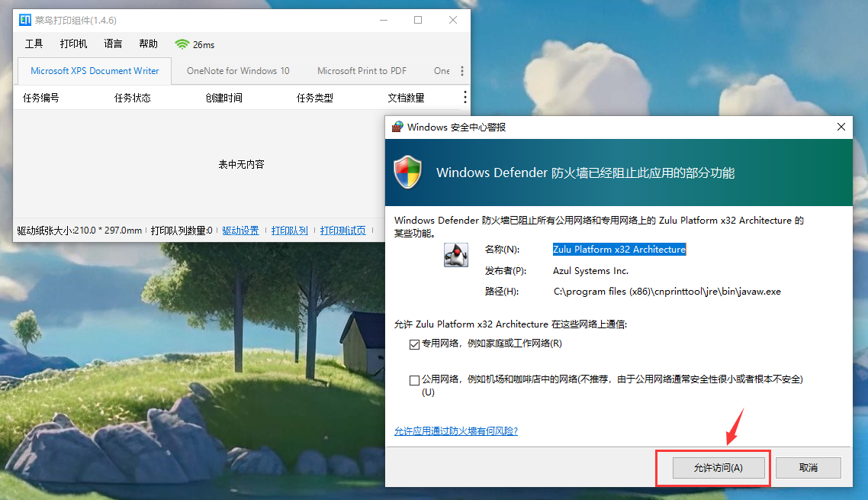Click the 打印队列数量:0 status text
Viewport: 868px width, 500px height.
(x=182, y=231)
